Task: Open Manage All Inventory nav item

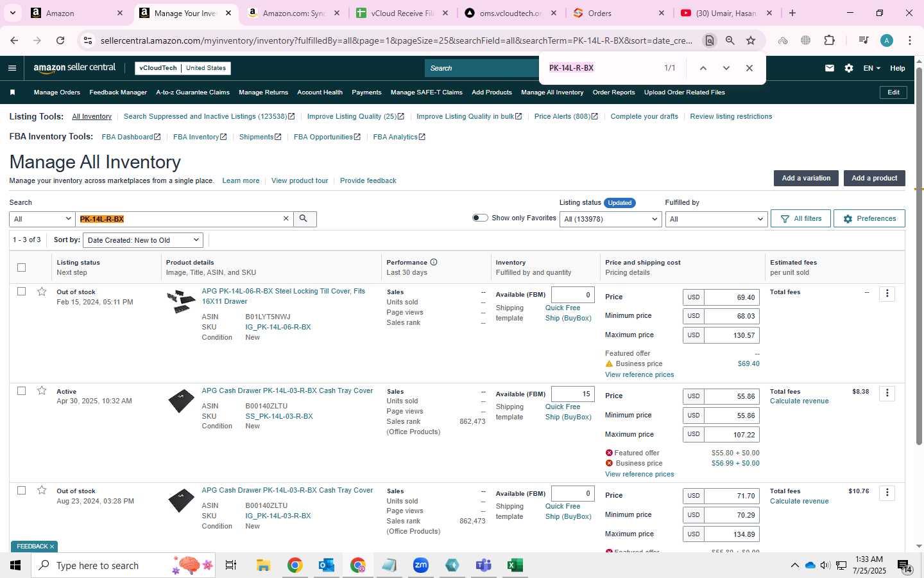Action: (x=552, y=92)
